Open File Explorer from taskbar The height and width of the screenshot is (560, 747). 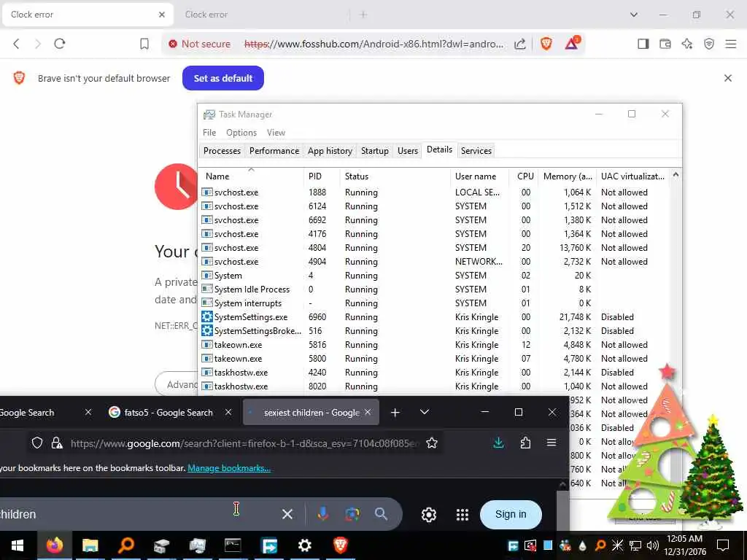tap(90, 545)
